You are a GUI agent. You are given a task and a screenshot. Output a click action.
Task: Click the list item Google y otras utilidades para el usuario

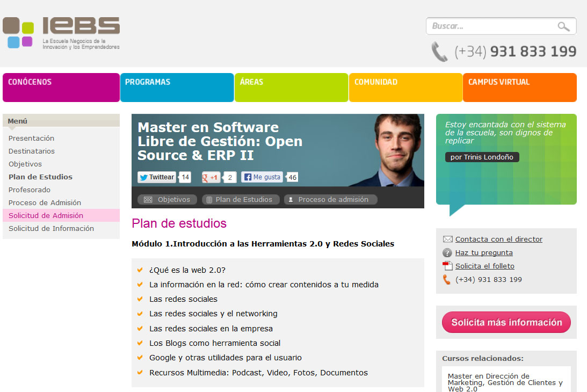click(x=226, y=358)
